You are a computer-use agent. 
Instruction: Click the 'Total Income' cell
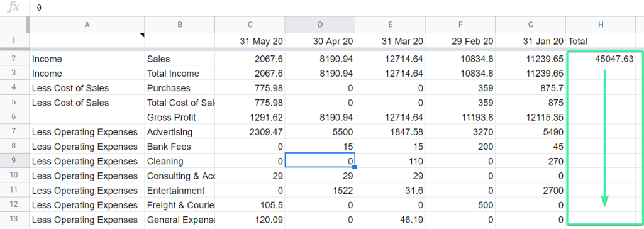pos(179,73)
